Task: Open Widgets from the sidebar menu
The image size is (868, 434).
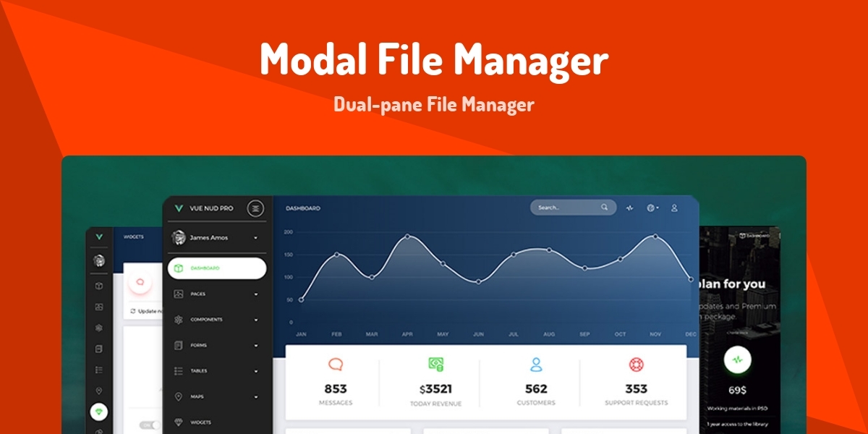Action: (200, 422)
